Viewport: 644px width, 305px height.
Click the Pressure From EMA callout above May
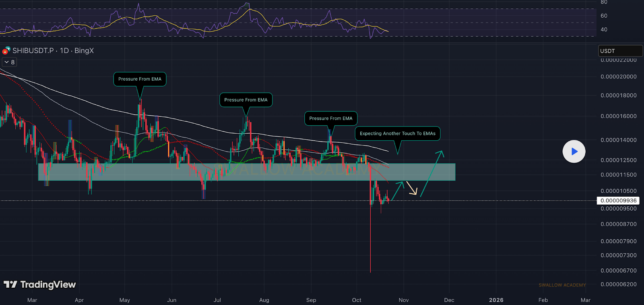(140, 79)
